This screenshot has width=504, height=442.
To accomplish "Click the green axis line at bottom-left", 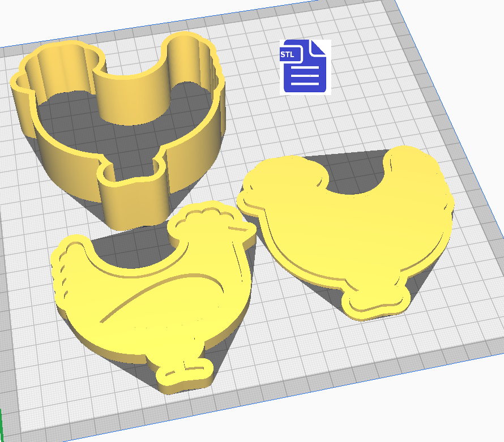I will click(2, 424).
